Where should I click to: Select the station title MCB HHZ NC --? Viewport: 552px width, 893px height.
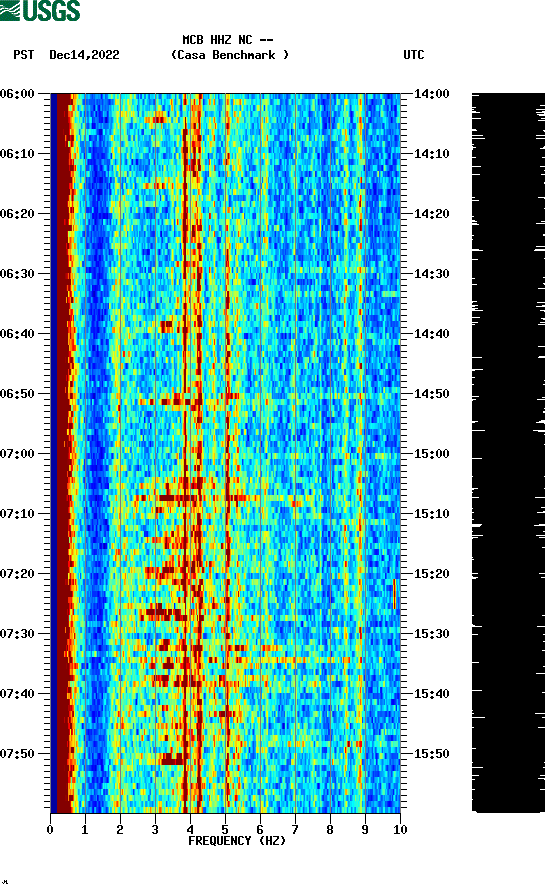(228, 40)
